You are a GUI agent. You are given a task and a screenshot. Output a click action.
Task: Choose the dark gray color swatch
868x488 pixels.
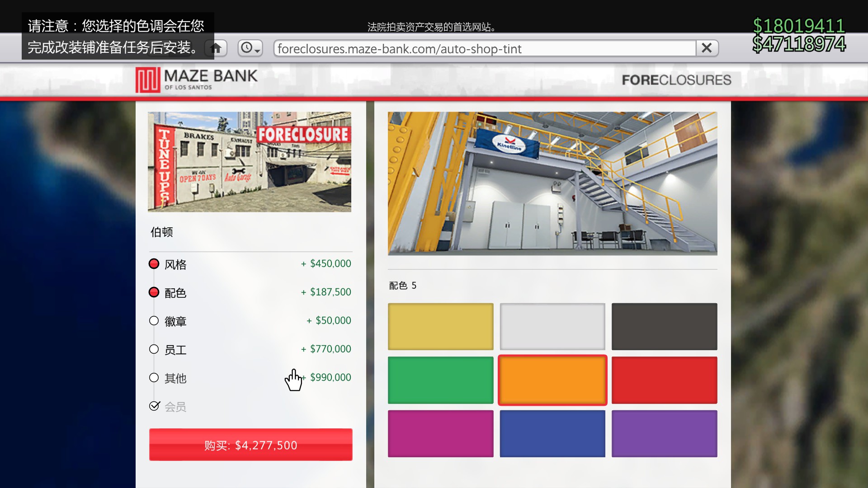click(664, 326)
